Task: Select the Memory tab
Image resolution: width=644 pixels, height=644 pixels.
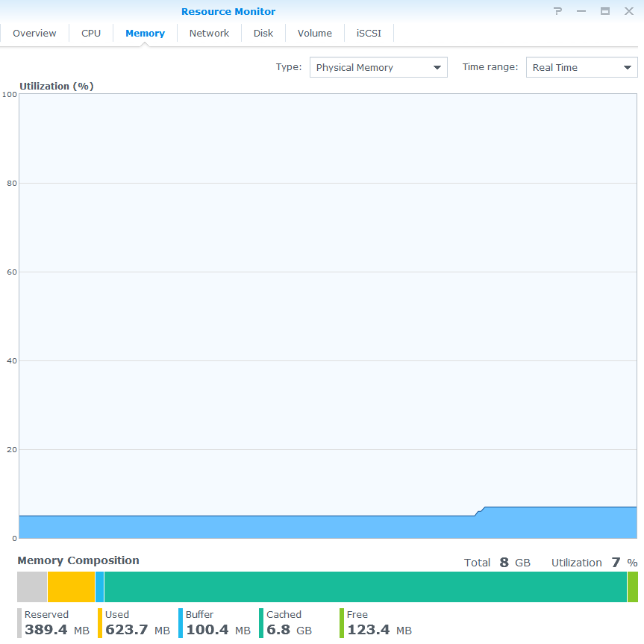Action: [x=145, y=34]
